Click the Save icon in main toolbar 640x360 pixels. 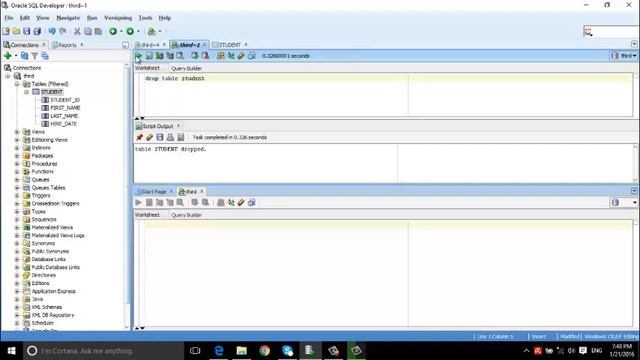[x=27, y=31]
